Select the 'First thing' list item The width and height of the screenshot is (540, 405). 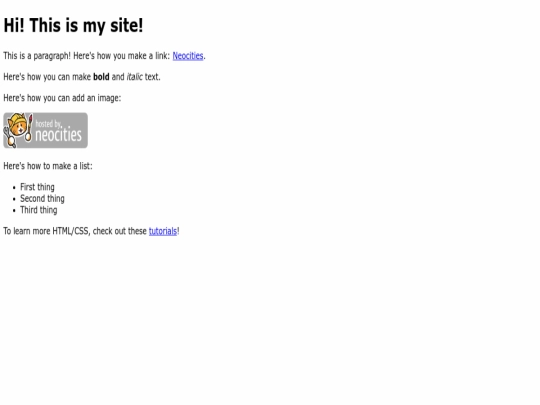click(x=37, y=187)
